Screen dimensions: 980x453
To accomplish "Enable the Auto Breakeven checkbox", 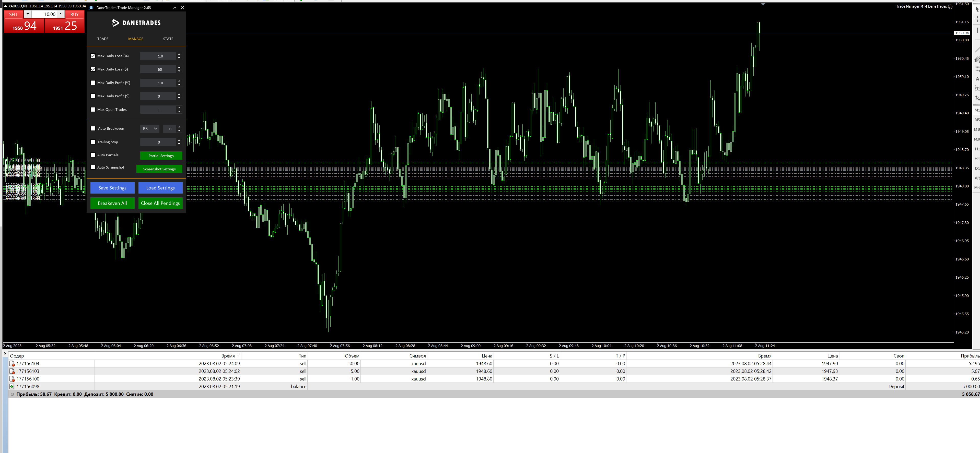I will pyautogui.click(x=93, y=128).
